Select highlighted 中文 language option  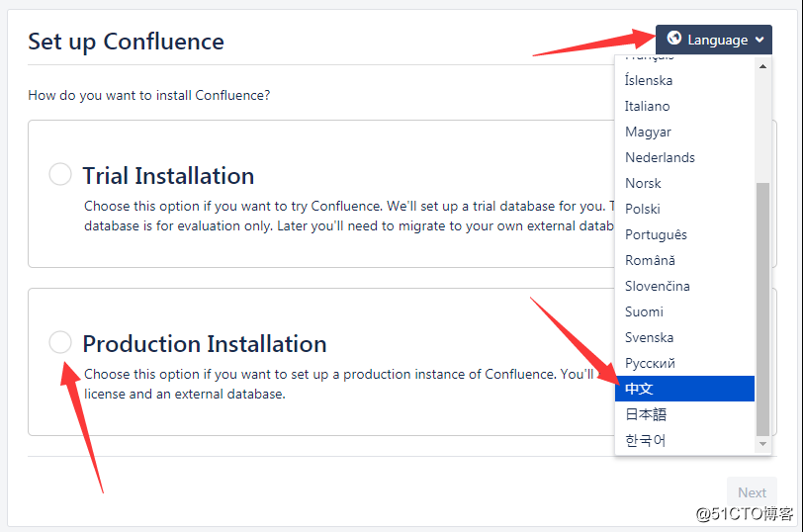pos(684,389)
